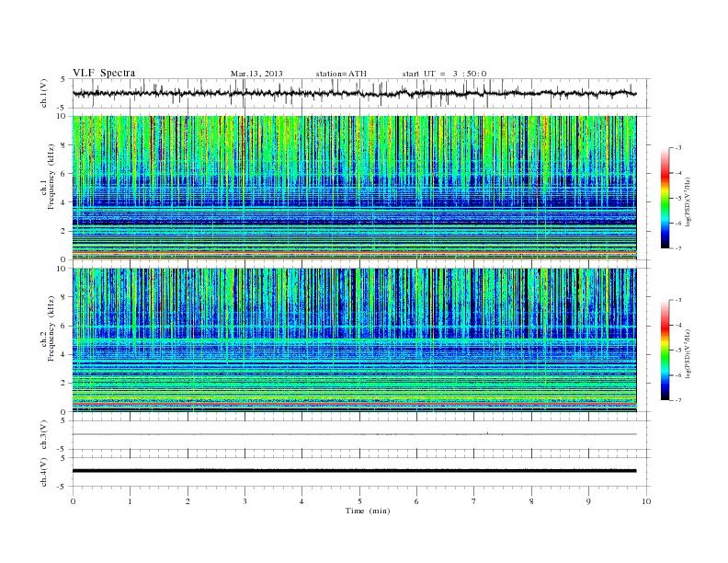This screenshot has height=563, width=728.
Task: Click the ch.1(V) waveform trace panel
Action: (361, 93)
